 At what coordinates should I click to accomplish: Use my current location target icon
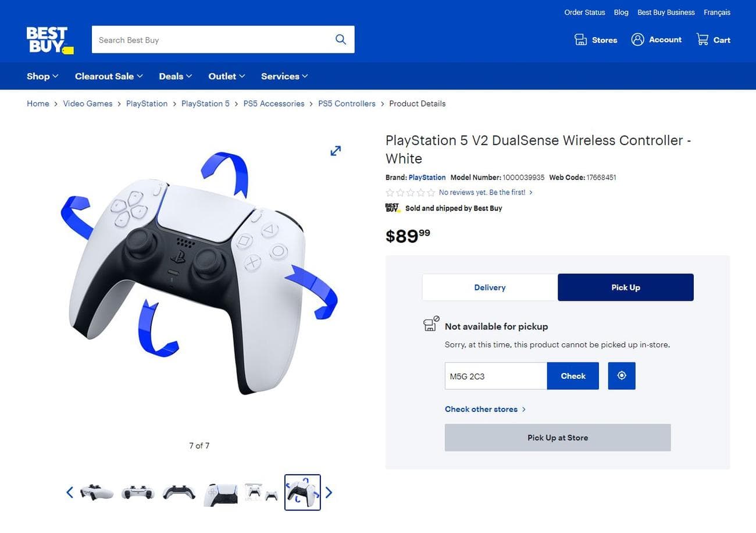pos(622,376)
